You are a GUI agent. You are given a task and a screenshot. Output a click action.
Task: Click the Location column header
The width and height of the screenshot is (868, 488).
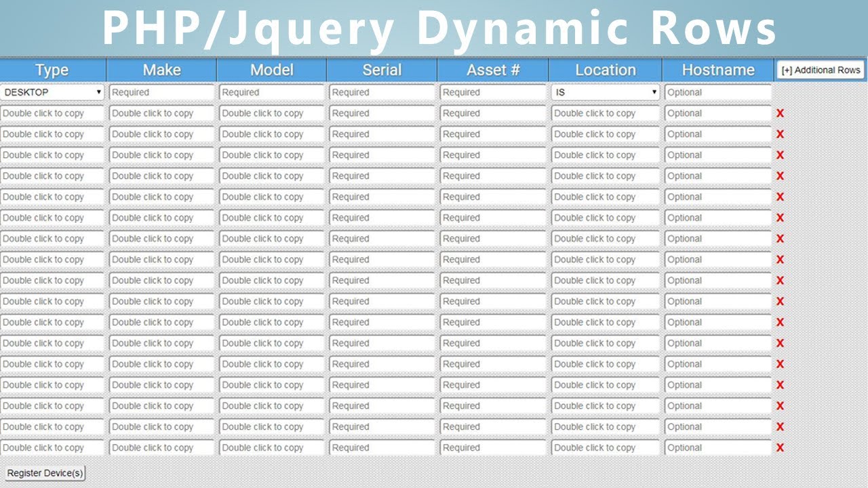606,70
